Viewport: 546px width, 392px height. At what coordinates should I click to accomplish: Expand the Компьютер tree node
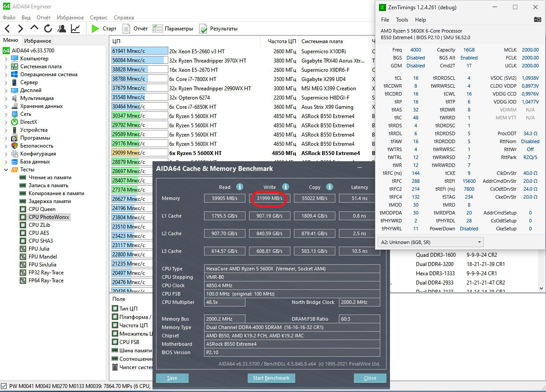(x=6, y=59)
